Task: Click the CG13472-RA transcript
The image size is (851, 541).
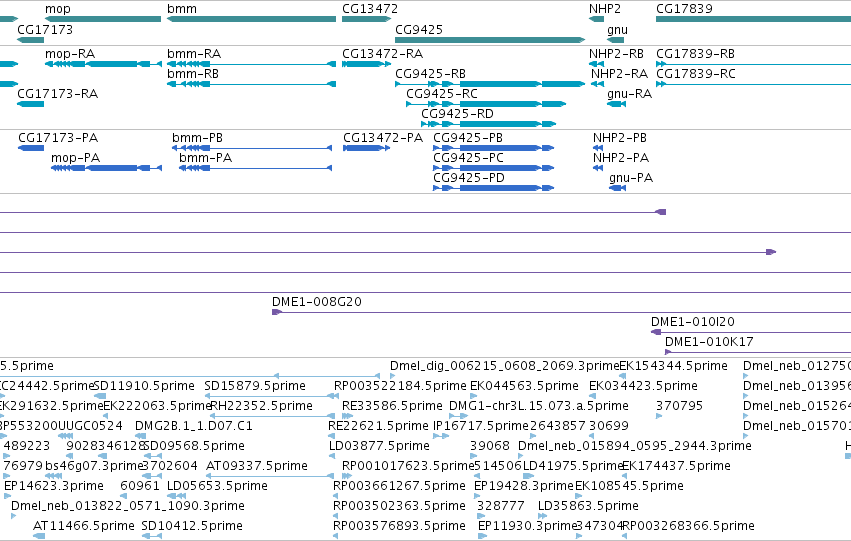Action: [x=366, y=64]
